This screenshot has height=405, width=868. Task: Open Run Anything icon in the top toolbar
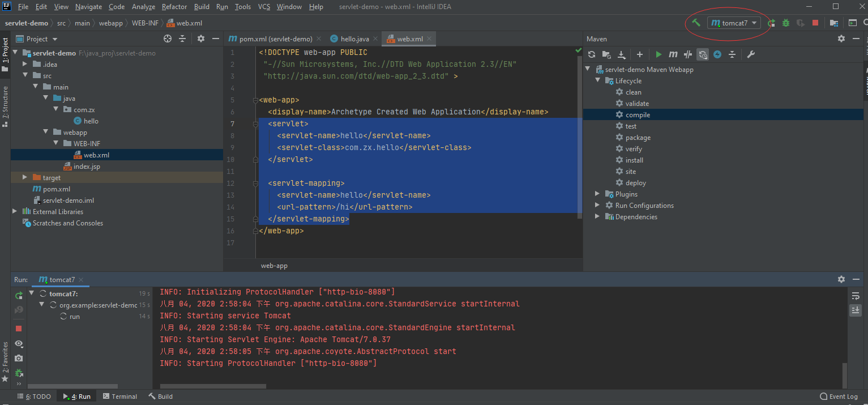click(853, 23)
